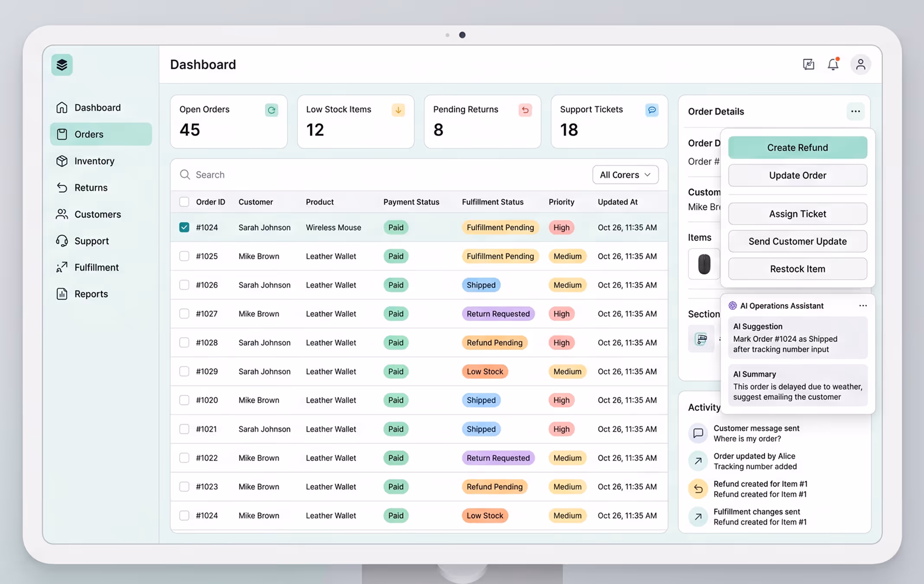Check the order #1028 checkbox
This screenshot has width=924, height=584.
point(184,342)
